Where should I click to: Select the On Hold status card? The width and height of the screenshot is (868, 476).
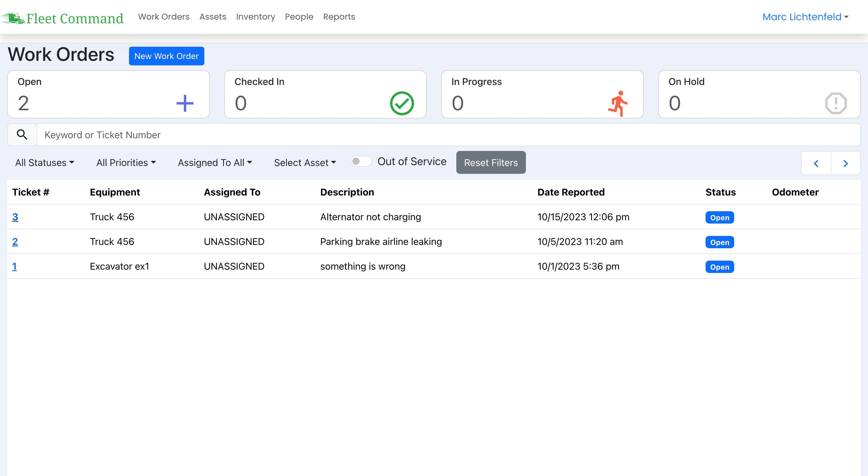point(759,94)
